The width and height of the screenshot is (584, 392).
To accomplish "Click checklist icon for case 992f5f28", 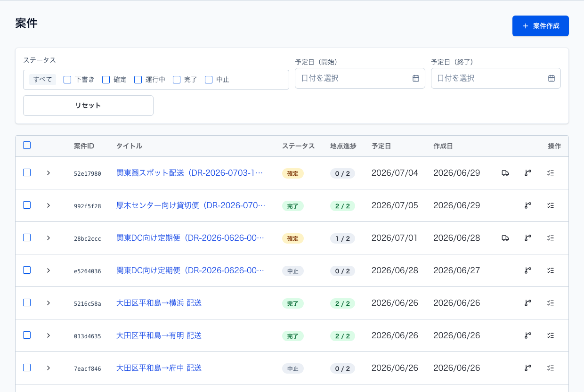I will (x=551, y=205).
